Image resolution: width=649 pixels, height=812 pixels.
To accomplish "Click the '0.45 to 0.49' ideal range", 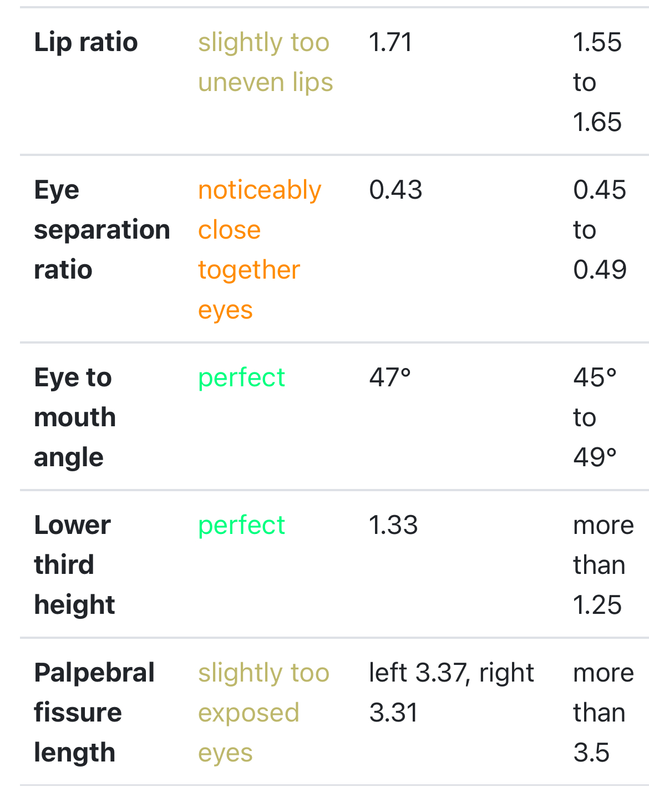I will coord(600,230).
